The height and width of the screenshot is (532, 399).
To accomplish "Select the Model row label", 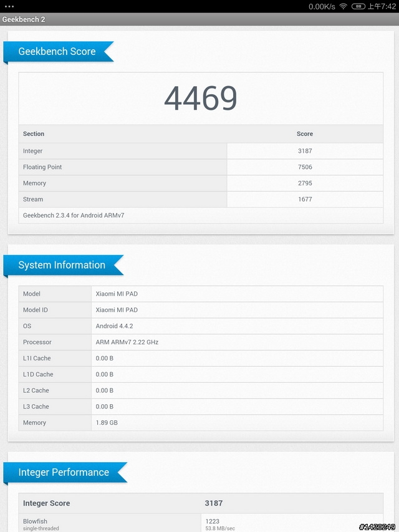I will click(32, 294).
